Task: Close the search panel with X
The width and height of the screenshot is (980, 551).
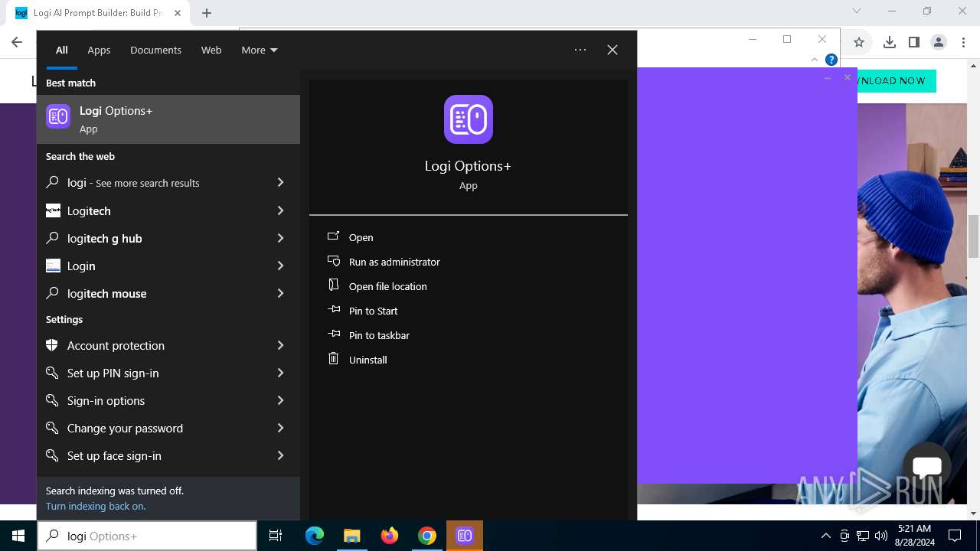Action: (612, 50)
